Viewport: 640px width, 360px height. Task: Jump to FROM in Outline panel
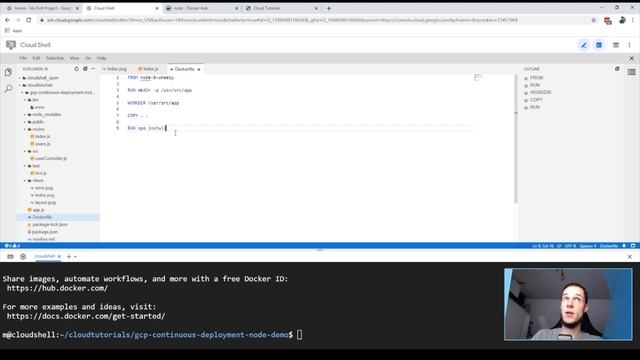[x=536, y=78]
